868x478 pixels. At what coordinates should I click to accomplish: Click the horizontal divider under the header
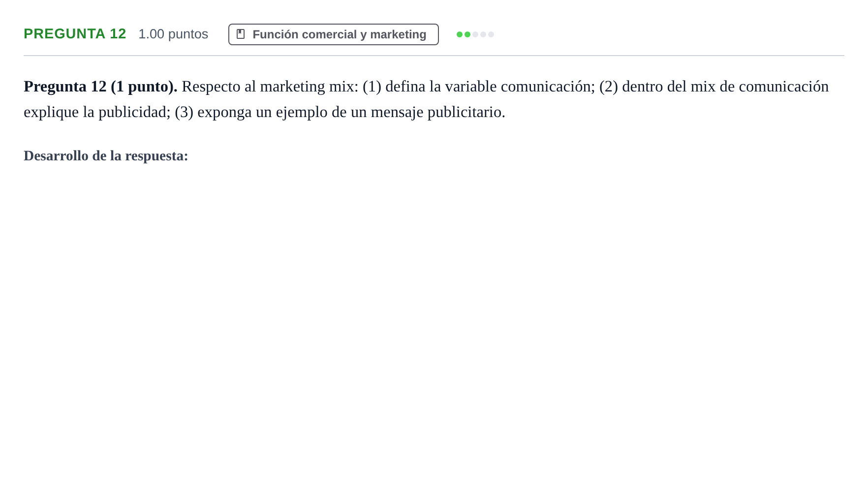point(434,56)
